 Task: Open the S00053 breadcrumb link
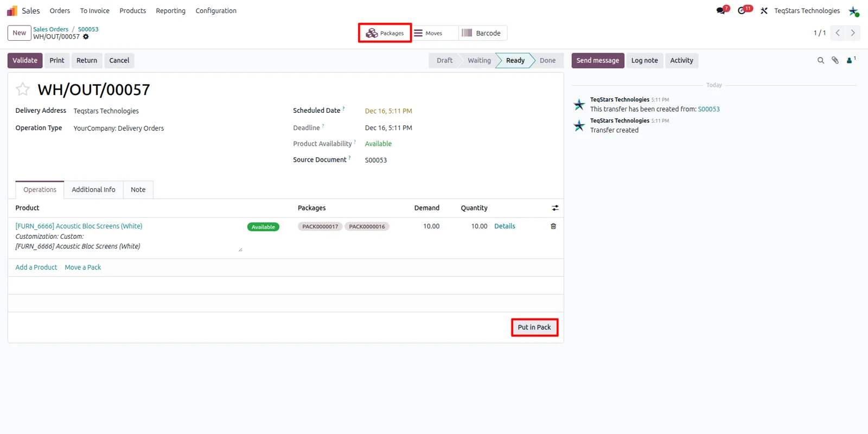pyautogui.click(x=88, y=29)
